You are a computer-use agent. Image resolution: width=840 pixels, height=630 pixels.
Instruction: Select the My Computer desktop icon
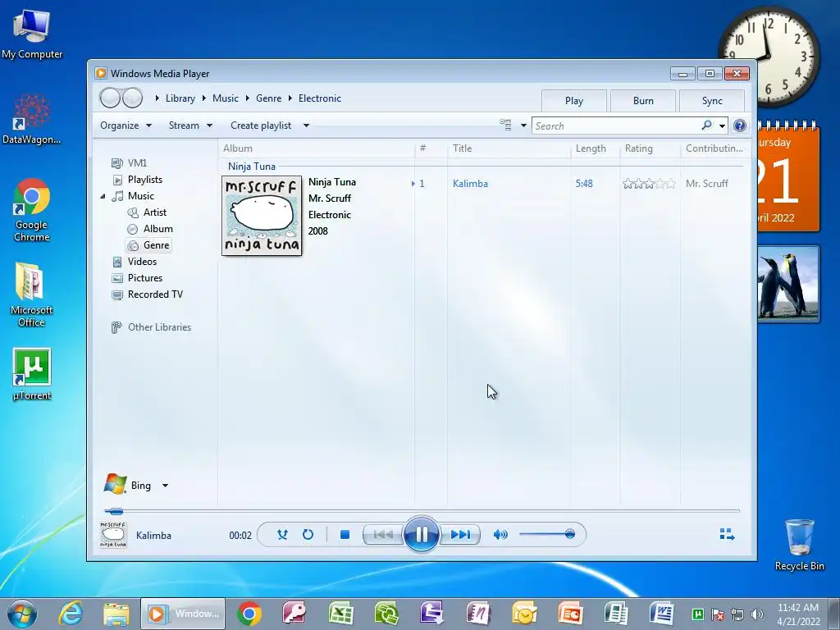pos(32,33)
